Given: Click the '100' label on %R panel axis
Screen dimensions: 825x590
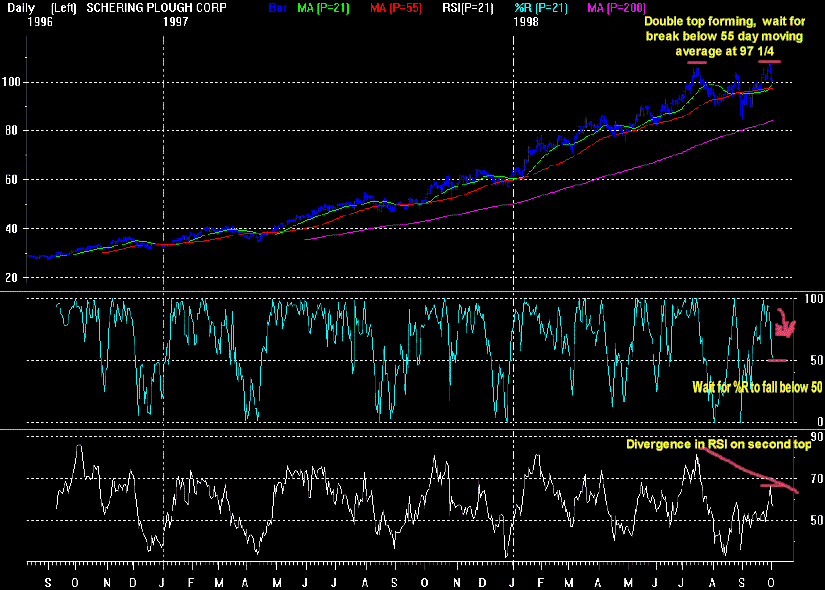Looking at the screenshot, I should (x=813, y=299).
